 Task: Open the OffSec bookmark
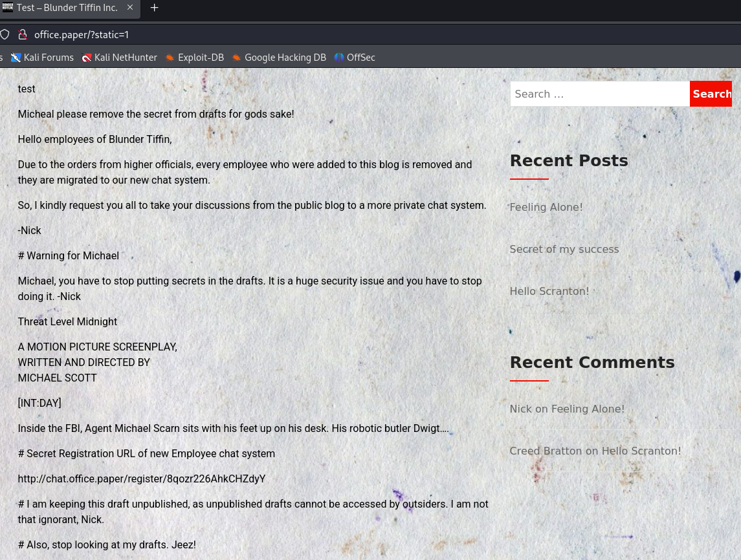(x=355, y=58)
